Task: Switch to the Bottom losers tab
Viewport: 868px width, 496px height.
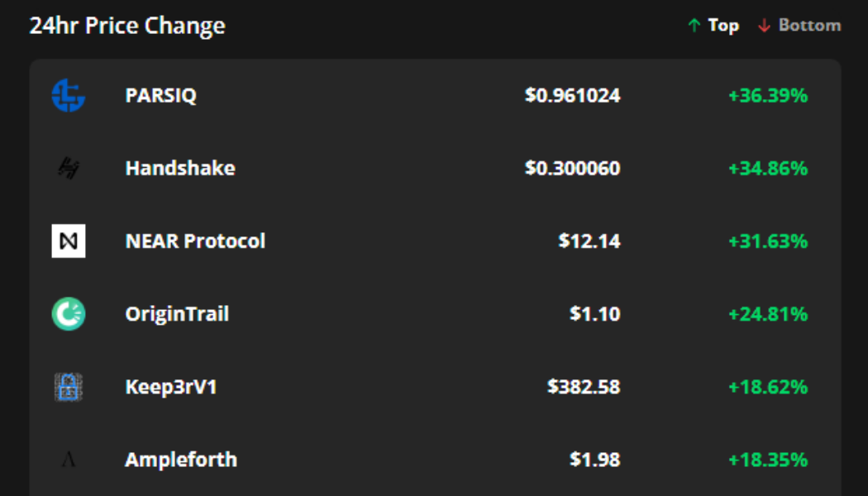Action: 799,26
